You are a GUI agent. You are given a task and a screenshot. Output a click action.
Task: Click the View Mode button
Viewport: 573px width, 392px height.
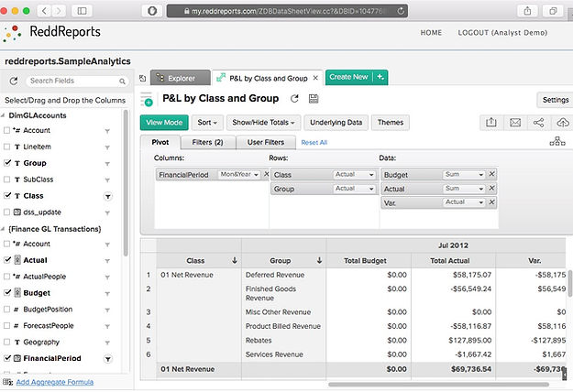(164, 123)
